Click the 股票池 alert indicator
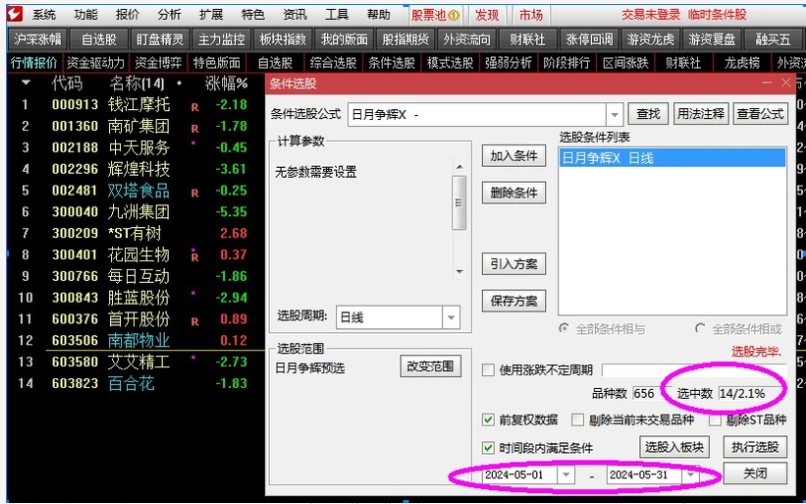 coord(435,15)
